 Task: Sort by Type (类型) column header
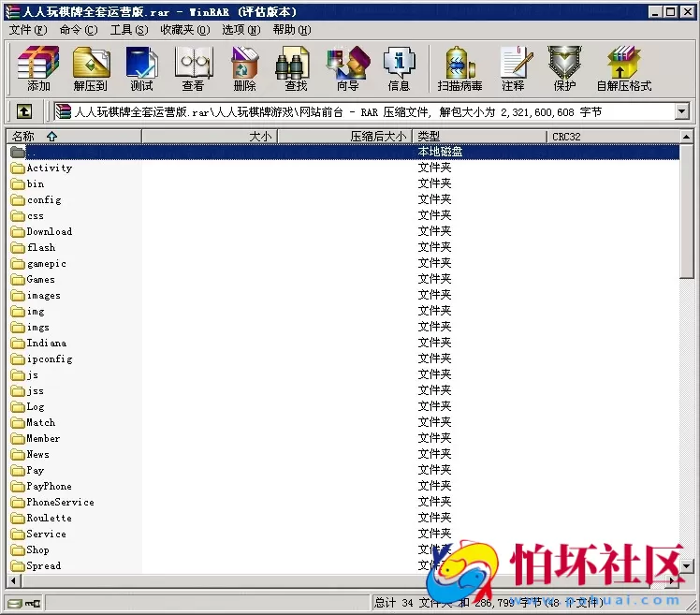click(x=479, y=137)
